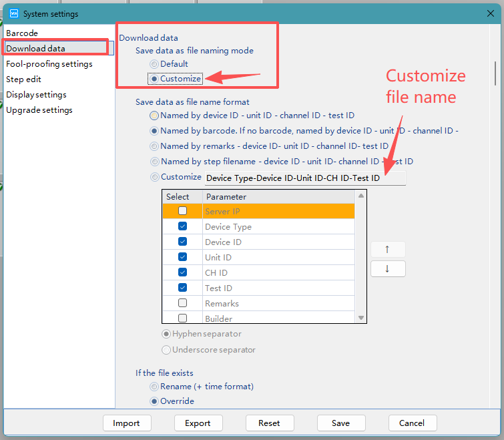Screen dimensions: 504x440
Task: Click the Import button
Action: [127, 423]
